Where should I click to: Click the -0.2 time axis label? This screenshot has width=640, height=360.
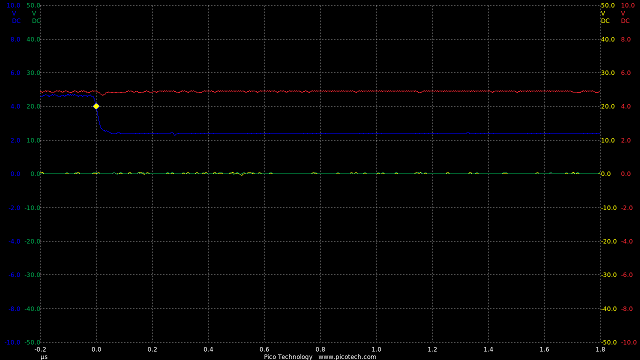coord(40,349)
